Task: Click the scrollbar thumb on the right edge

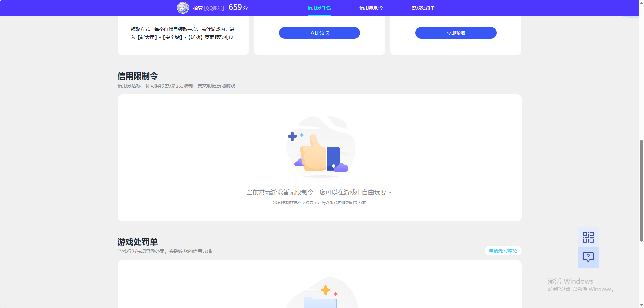Action: tap(641, 190)
